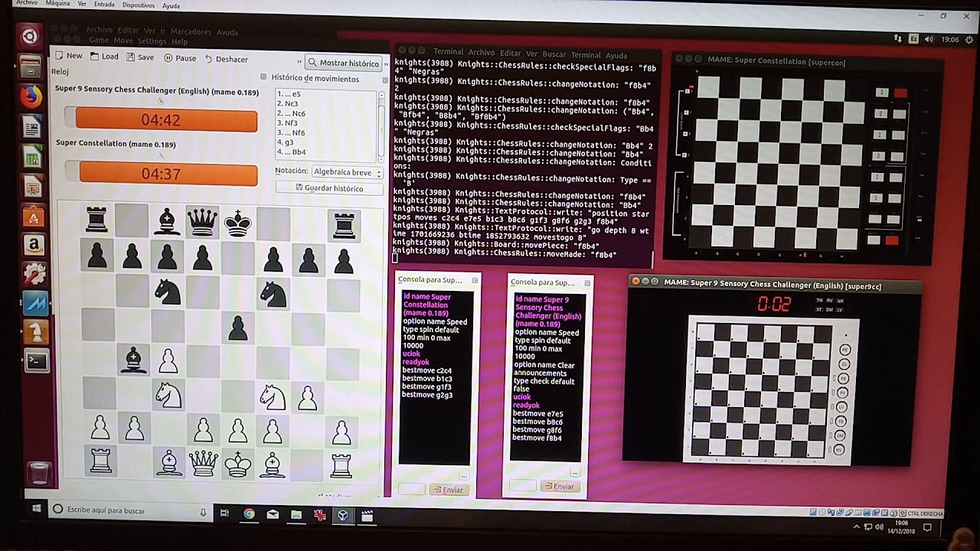Select the white king on e1
980x551 pixels.
click(x=238, y=464)
